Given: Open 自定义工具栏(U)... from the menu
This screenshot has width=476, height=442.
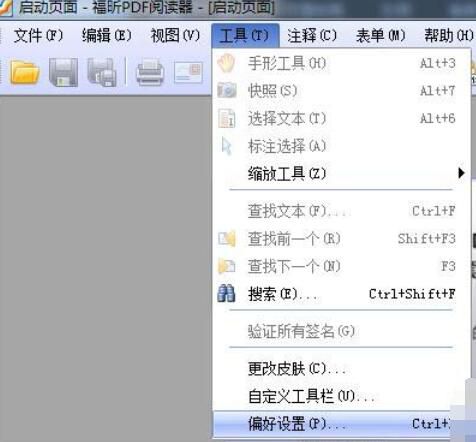Looking at the screenshot, I should [x=341, y=396].
